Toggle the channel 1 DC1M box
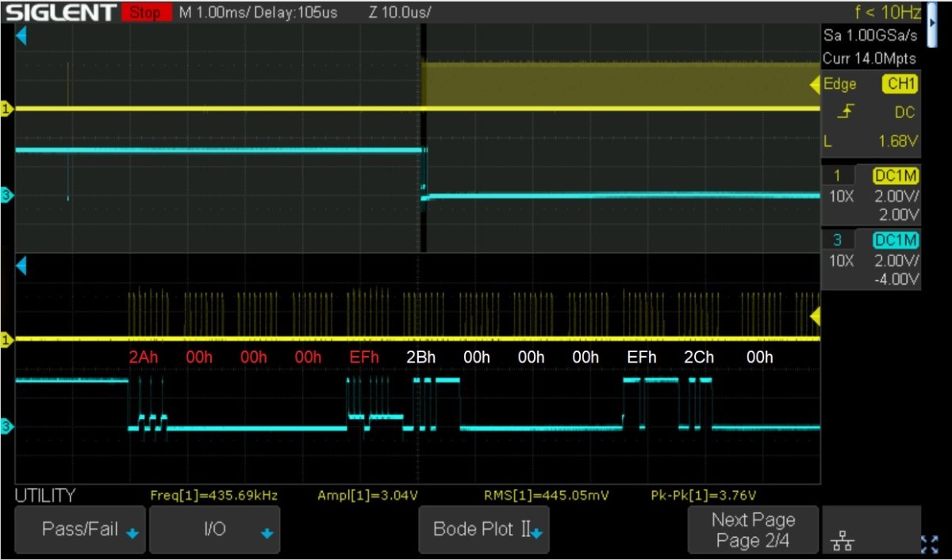Viewport: 952px width, 560px height. [x=896, y=176]
